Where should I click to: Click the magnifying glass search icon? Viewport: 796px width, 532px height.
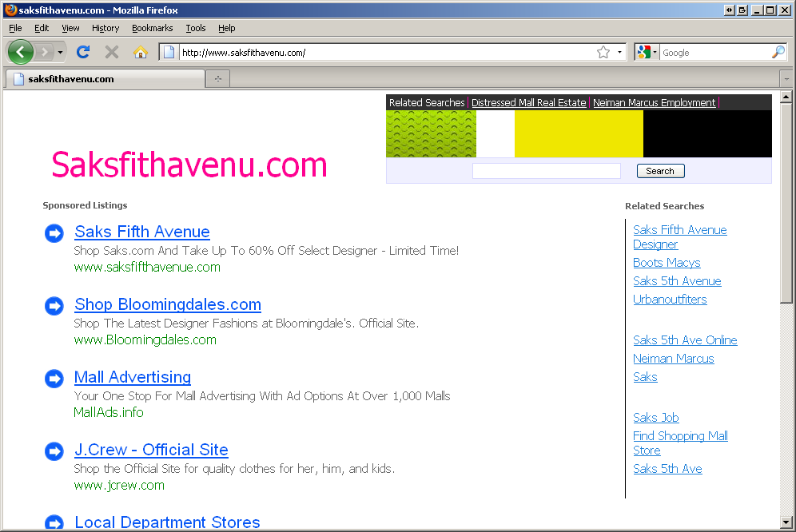[778, 52]
